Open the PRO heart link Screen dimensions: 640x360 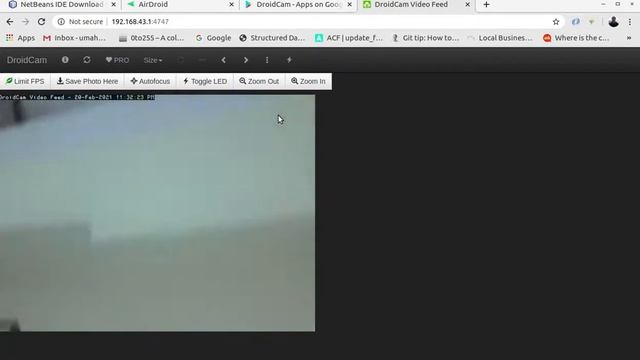pos(117,60)
